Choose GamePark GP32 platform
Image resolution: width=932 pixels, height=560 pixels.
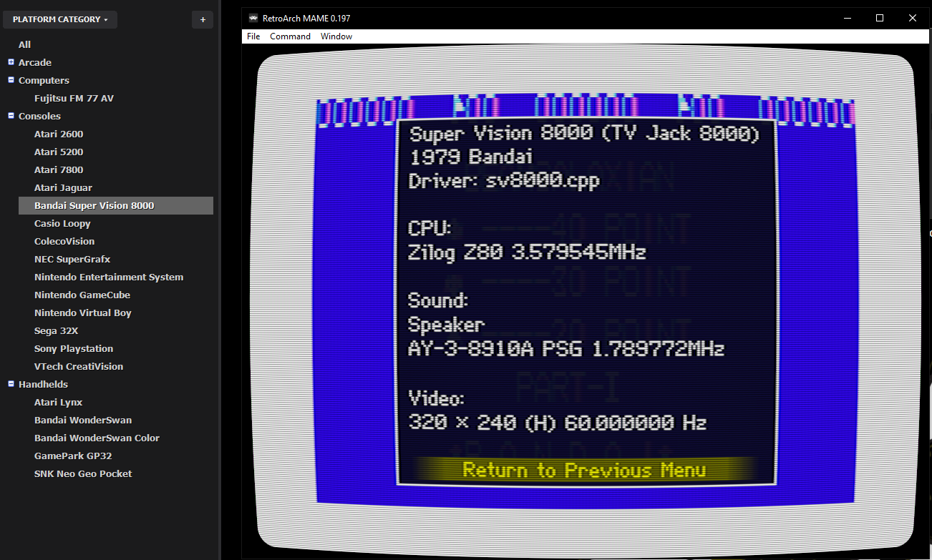coord(73,456)
